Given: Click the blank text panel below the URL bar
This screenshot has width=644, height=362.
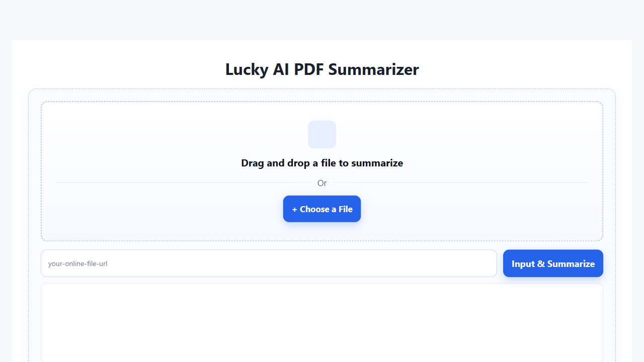Looking at the screenshot, I should [x=322, y=322].
